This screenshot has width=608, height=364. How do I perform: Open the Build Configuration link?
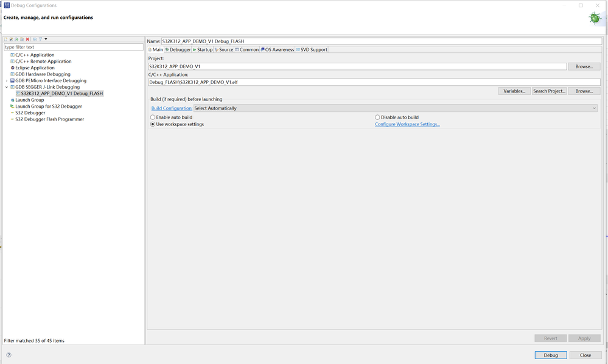(x=172, y=108)
